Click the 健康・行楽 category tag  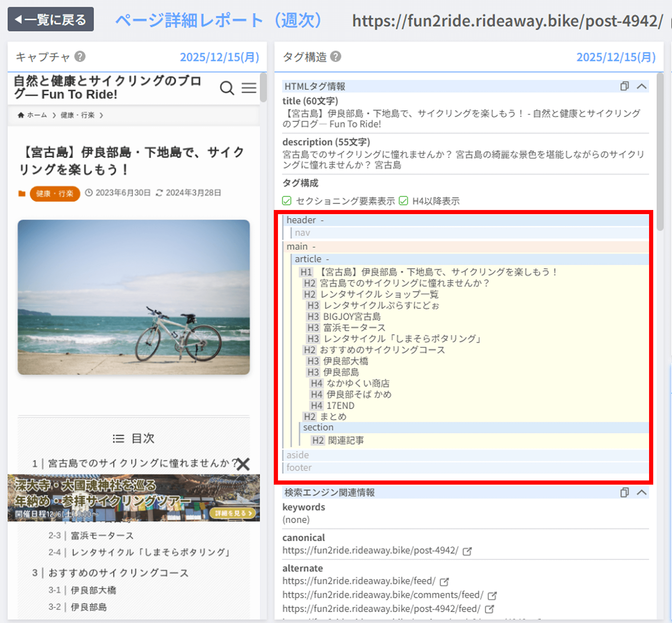pyautogui.click(x=55, y=194)
